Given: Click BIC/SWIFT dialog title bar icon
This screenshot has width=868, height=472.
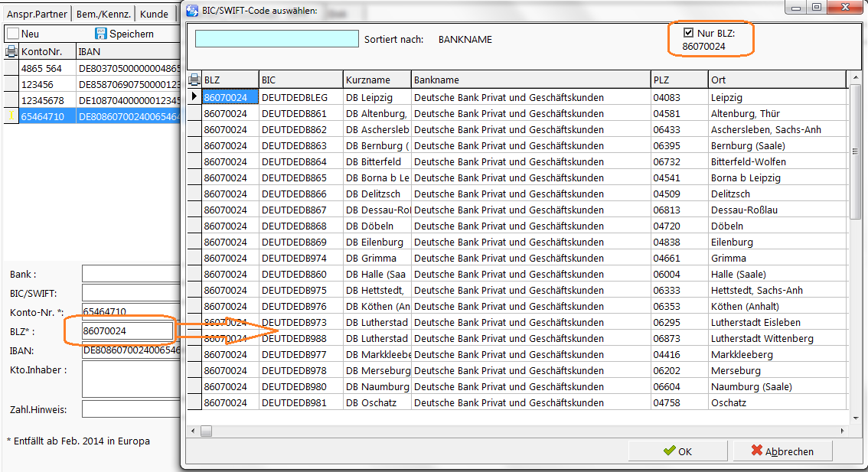Looking at the screenshot, I should tap(192, 10).
